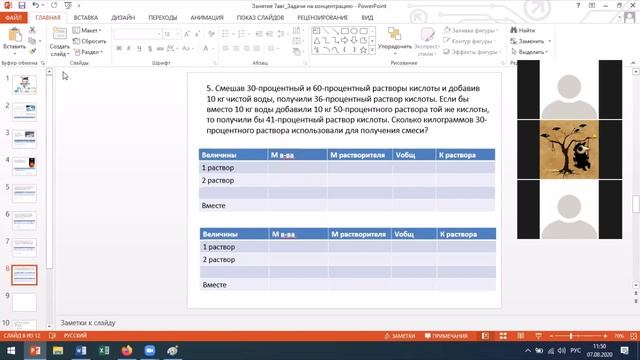Select slide 4 thumbnail
The width and height of the screenshot is (640, 360).
point(24,166)
